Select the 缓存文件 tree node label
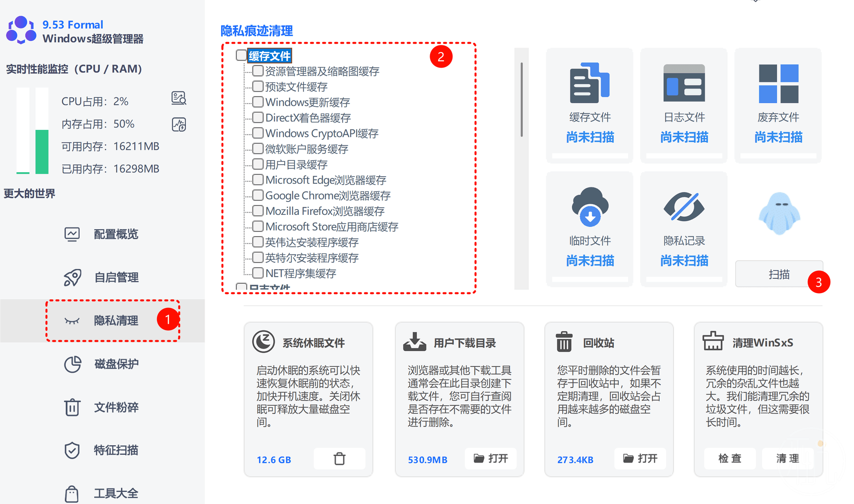 [270, 56]
